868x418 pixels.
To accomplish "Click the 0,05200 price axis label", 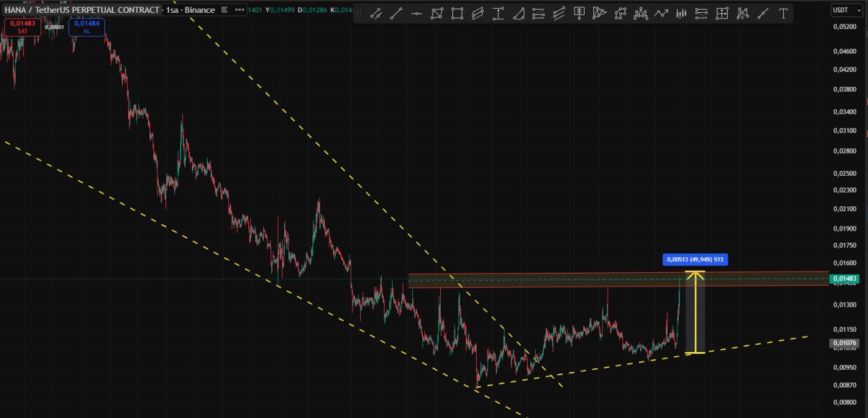I will pyautogui.click(x=845, y=27).
